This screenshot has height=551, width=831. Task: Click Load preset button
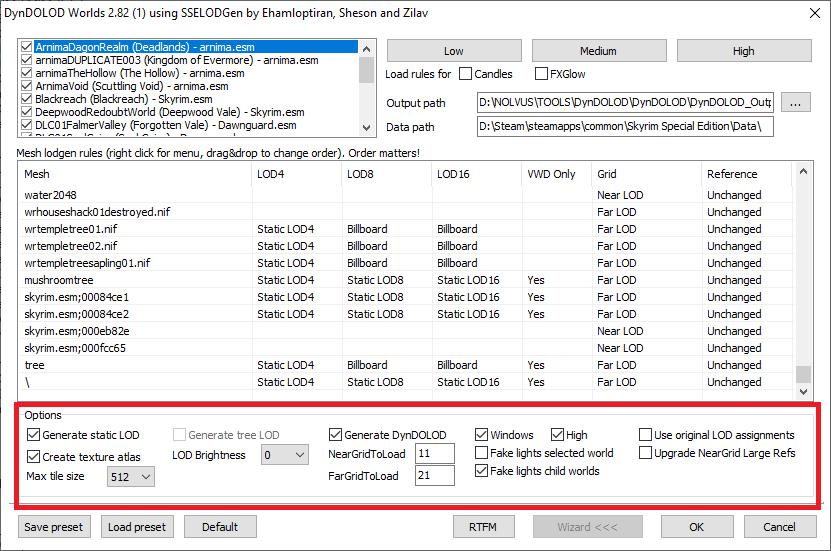coord(137,527)
